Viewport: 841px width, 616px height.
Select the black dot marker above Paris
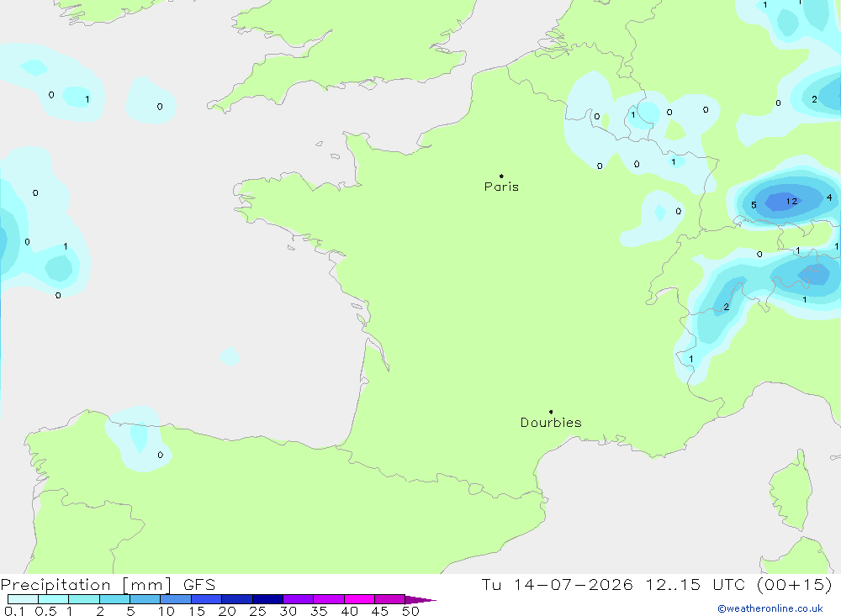501,176
